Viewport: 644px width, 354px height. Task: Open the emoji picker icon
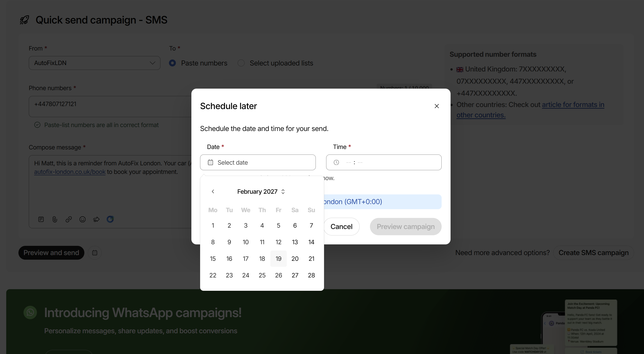coord(83,219)
